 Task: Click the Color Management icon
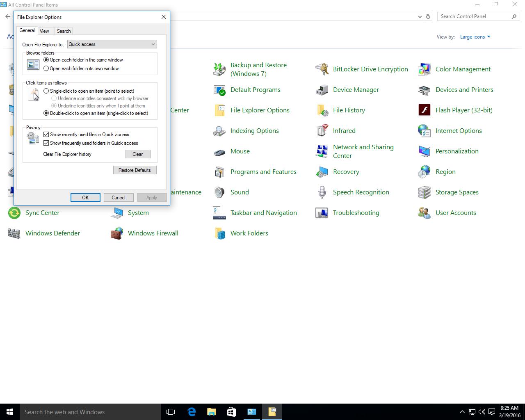tap(425, 69)
